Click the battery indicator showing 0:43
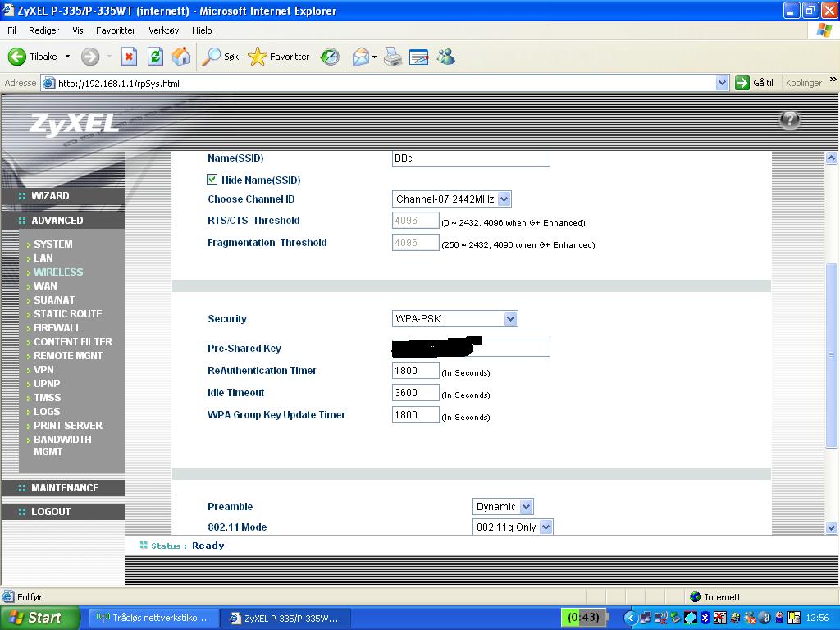The image size is (840, 630). pyautogui.click(x=584, y=618)
